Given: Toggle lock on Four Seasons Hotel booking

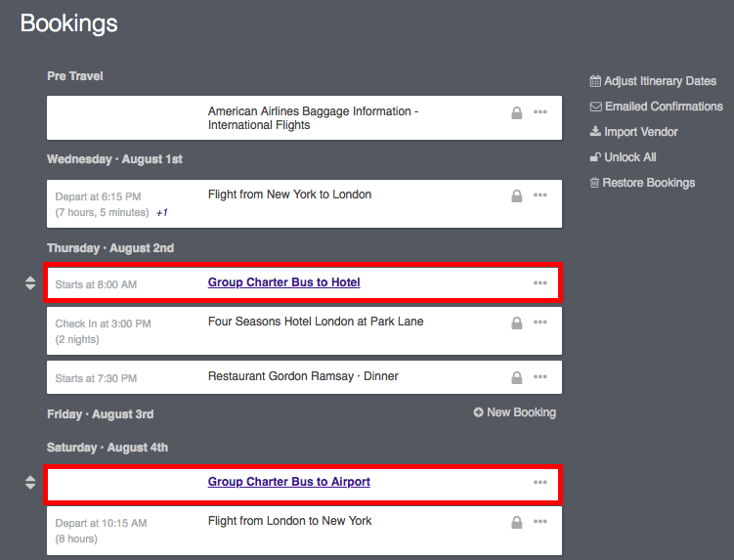Looking at the screenshot, I should [516, 323].
